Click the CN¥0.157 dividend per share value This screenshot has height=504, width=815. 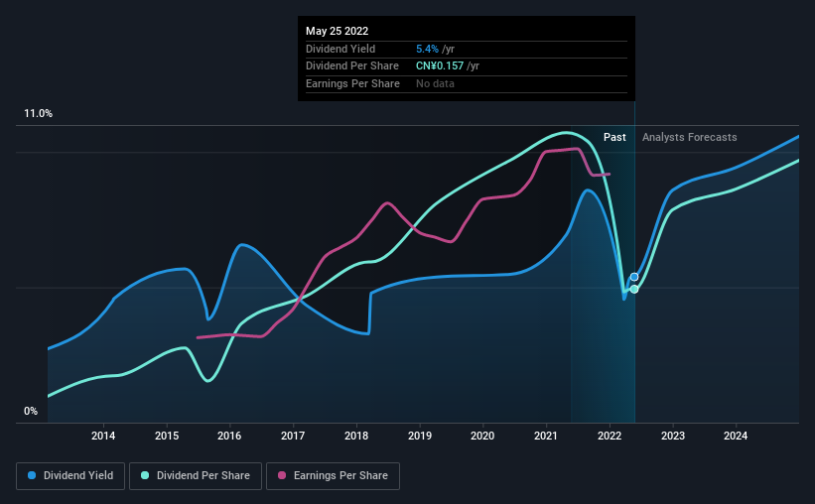(x=440, y=66)
